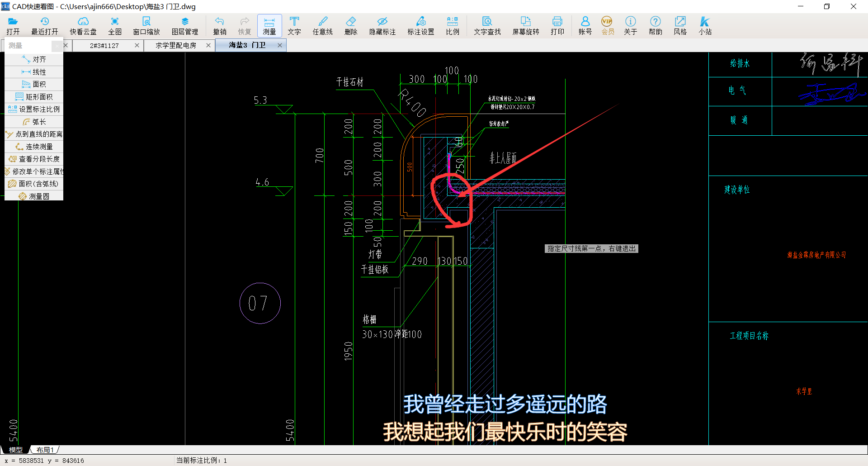The height and width of the screenshot is (466, 868).
Task: Start 连续测量 continuous measuring
Action: (x=34, y=147)
